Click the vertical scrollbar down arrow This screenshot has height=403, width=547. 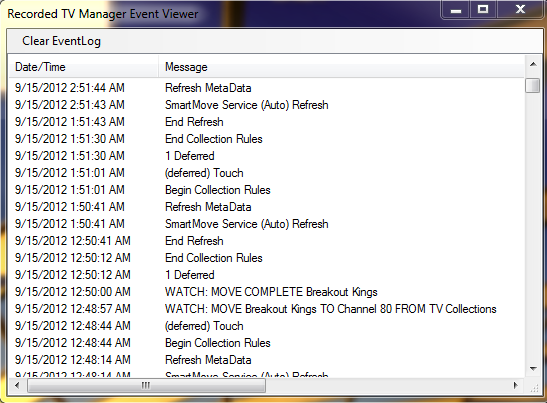(x=533, y=368)
